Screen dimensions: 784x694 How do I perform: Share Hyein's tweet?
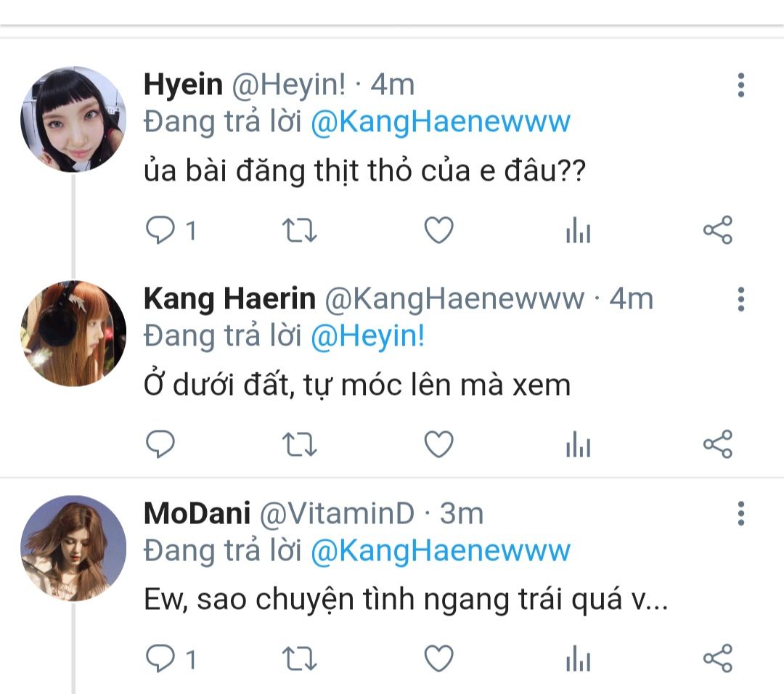(x=718, y=231)
